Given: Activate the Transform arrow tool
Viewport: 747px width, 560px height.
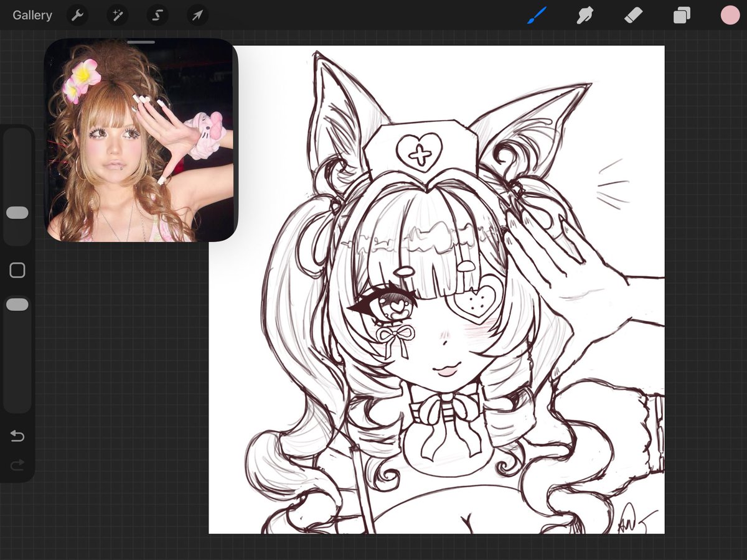Looking at the screenshot, I should [197, 15].
